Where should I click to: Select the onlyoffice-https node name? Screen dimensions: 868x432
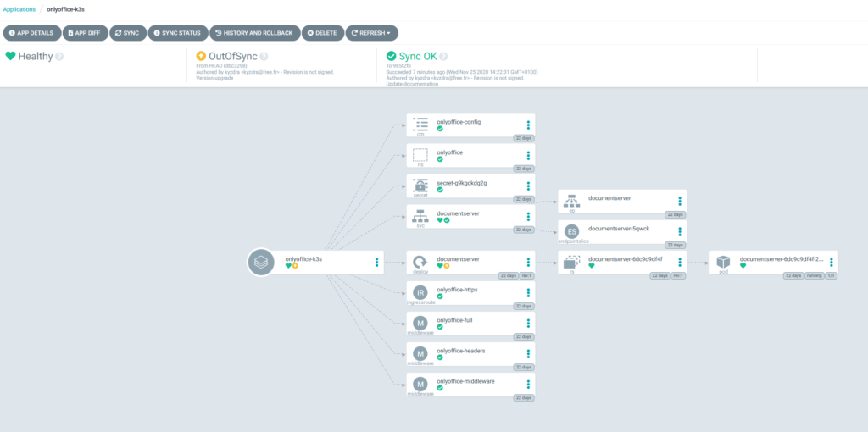pyautogui.click(x=457, y=289)
